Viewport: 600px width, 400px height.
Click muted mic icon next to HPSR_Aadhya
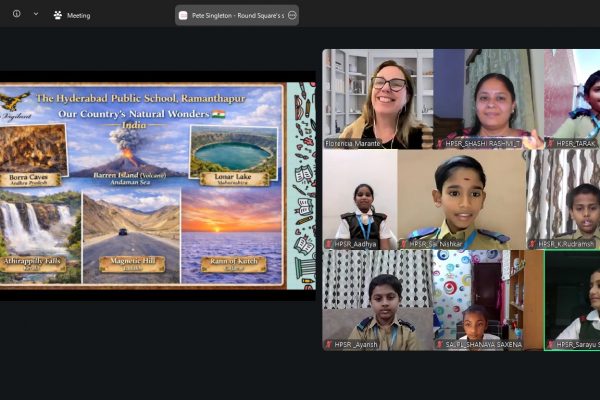[328, 244]
